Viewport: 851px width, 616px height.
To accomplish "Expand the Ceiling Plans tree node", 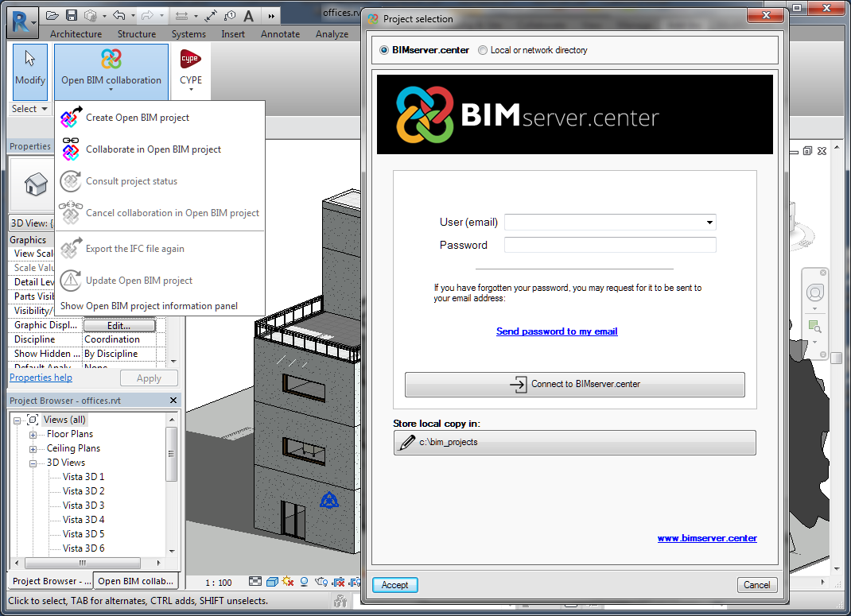I will click(33, 449).
